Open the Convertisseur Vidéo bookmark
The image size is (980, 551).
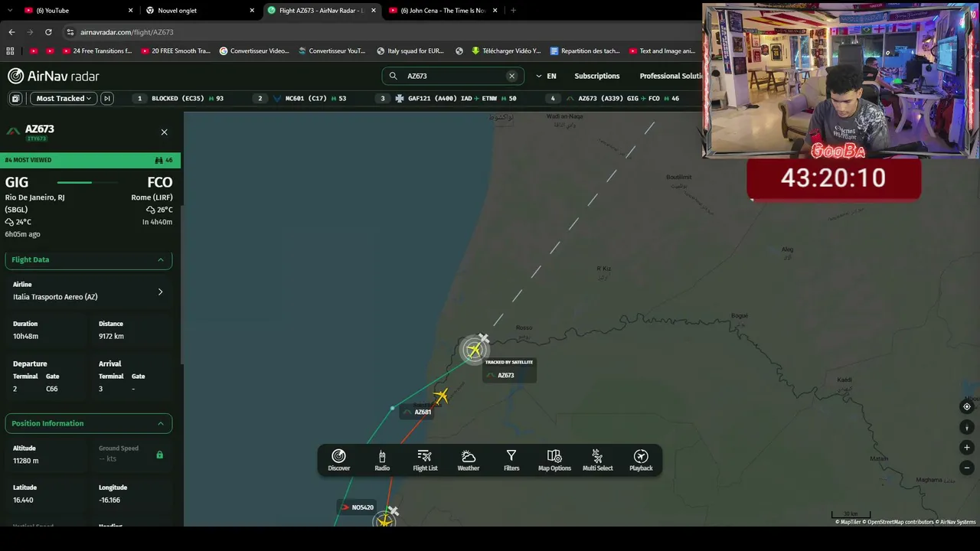(x=254, y=51)
